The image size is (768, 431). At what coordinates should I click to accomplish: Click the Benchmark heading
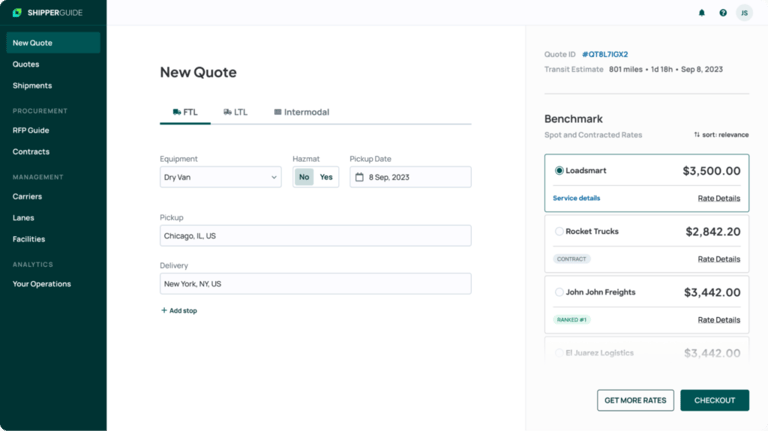point(574,119)
